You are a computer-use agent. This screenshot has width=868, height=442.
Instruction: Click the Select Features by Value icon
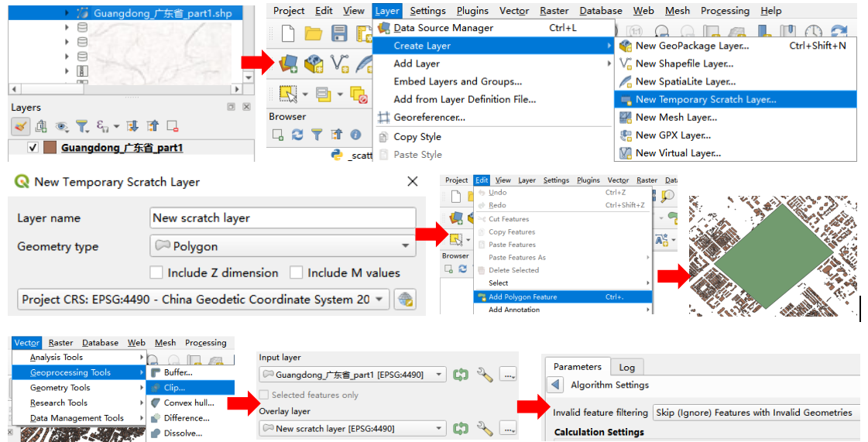click(324, 94)
